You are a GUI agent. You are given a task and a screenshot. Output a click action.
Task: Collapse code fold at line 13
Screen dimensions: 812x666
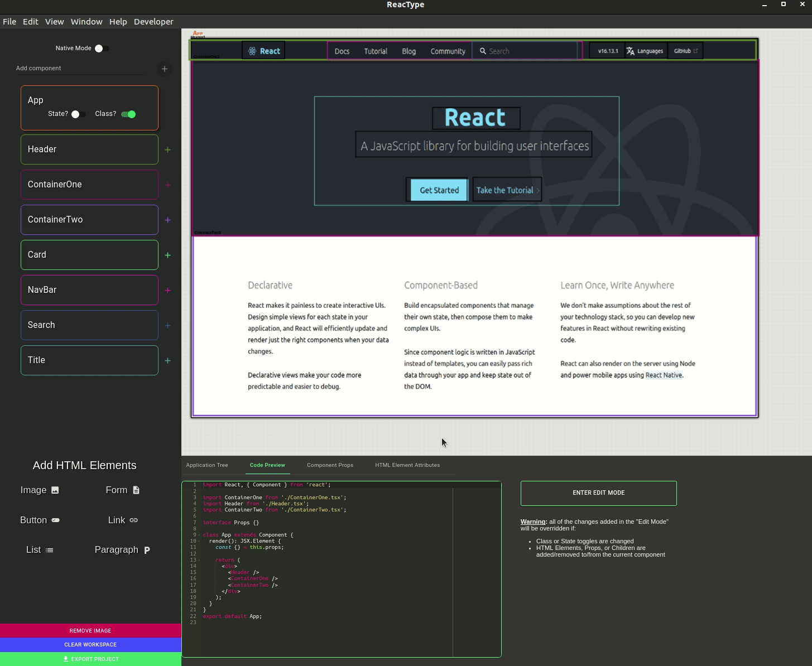pos(199,560)
